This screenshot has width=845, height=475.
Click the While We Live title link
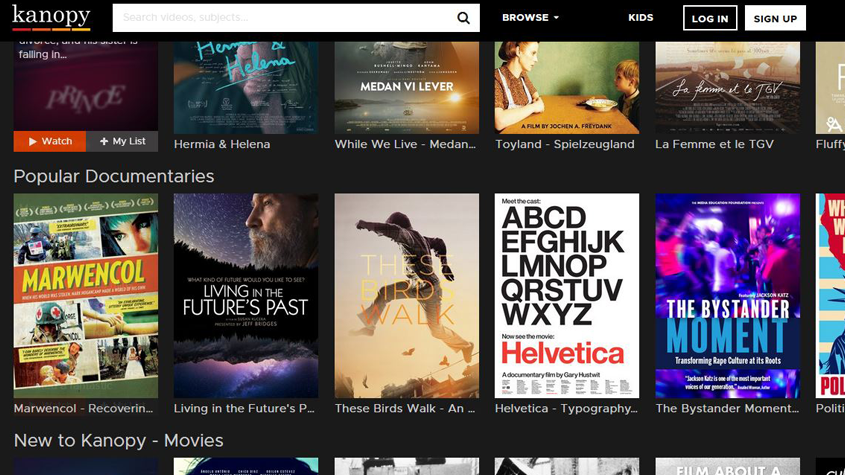coord(405,144)
